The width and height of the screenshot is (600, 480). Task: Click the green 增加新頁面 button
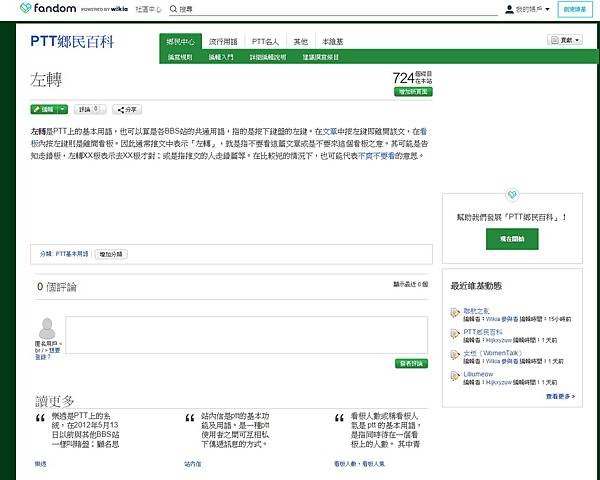413,92
